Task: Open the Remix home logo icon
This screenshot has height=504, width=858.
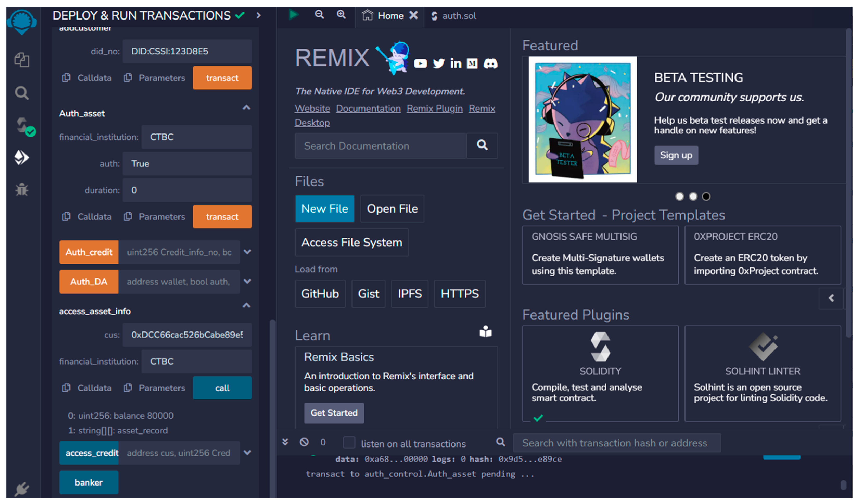Action: tap(22, 22)
